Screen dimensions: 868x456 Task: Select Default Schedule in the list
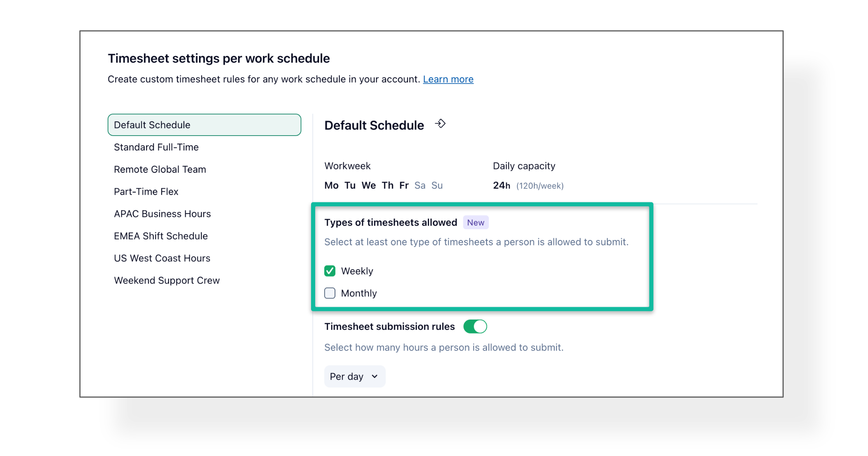pyautogui.click(x=204, y=125)
